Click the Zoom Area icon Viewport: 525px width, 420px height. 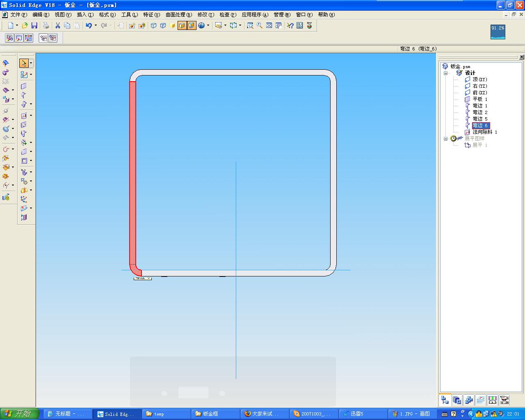click(x=250, y=25)
